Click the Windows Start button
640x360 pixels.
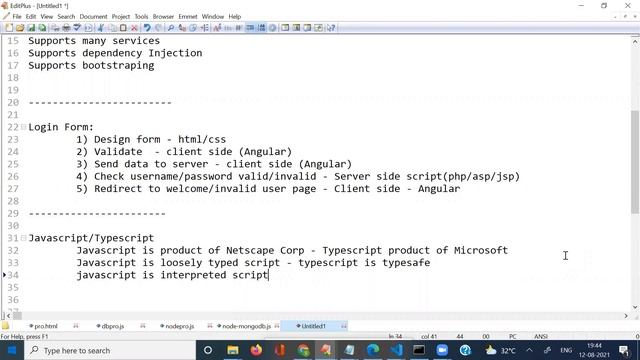[x=12, y=350]
